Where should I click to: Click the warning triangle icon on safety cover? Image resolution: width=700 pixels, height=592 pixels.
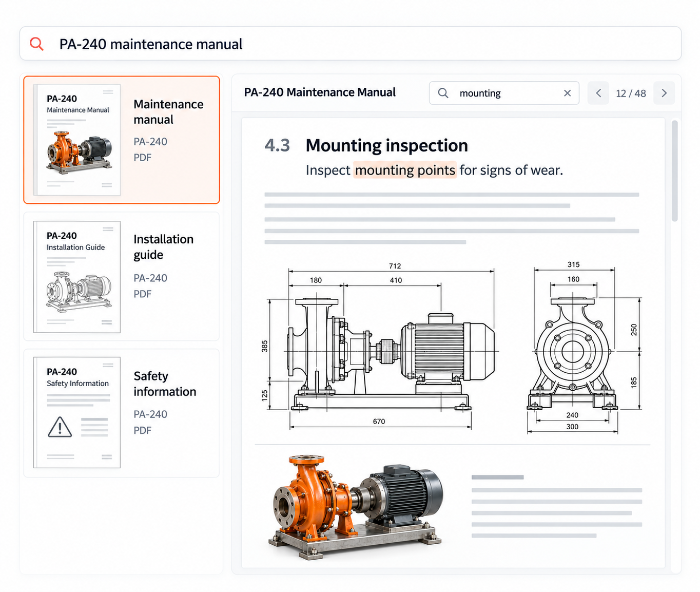[60, 427]
